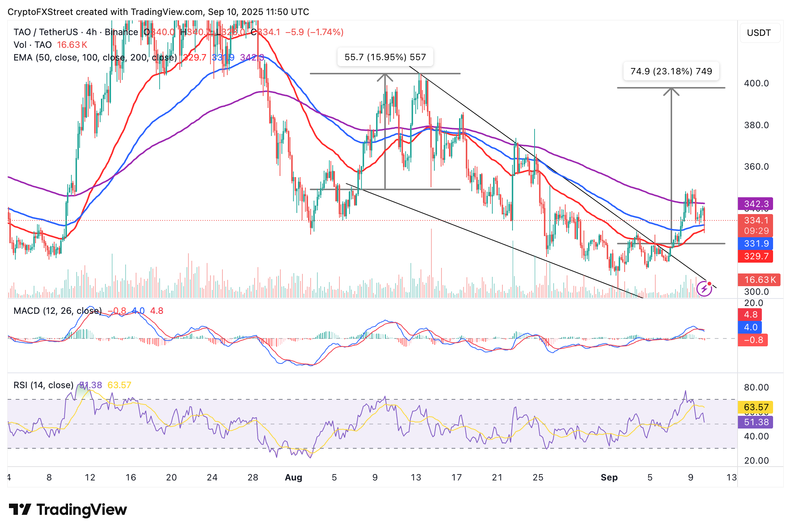This screenshot has height=532, width=791.
Task: Click the yellow 63.57 RSI value tag
Action: [755, 407]
